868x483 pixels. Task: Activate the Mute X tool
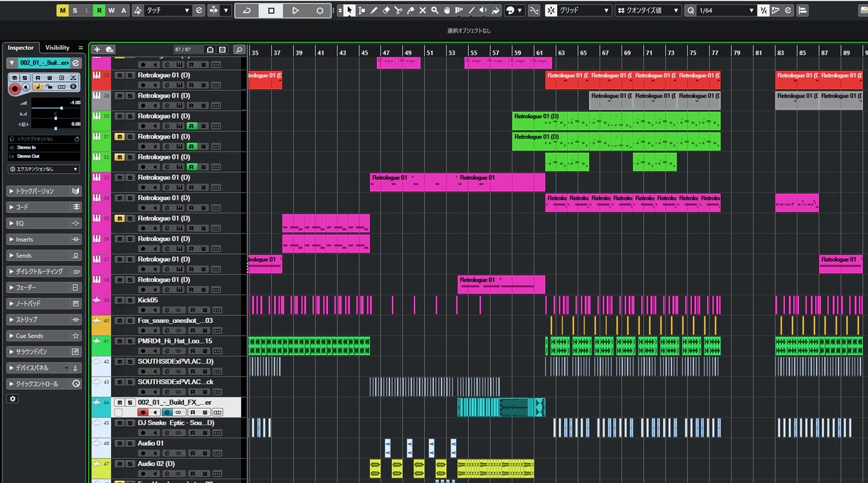(423, 11)
